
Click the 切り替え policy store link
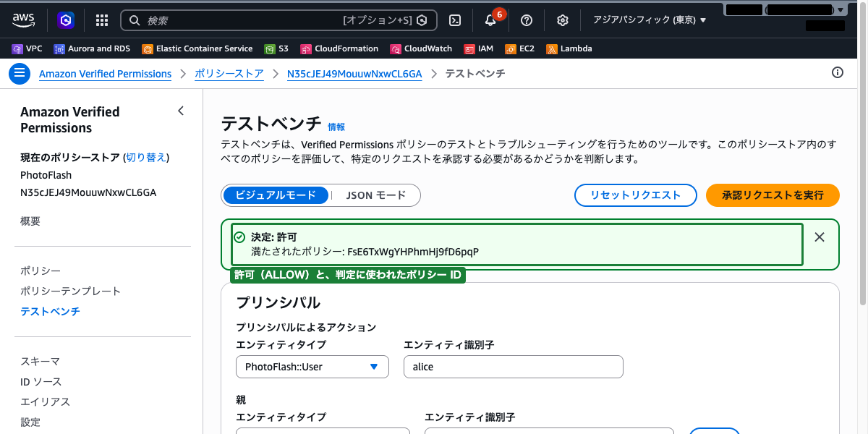click(146, 158)
